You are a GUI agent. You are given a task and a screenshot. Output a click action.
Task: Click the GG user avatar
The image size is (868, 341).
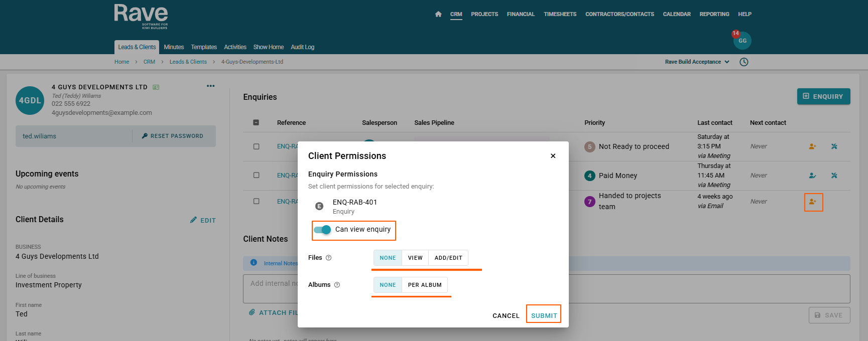click(x=742, y=41)
